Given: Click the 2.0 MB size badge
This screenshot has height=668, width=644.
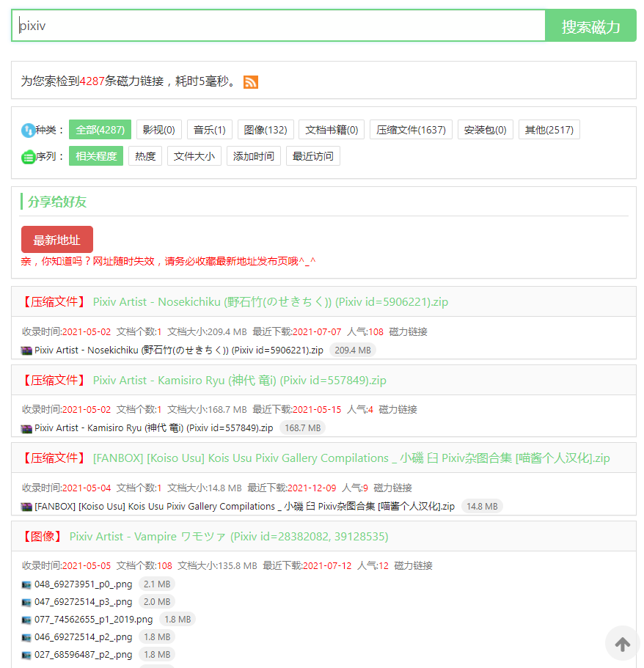Looking at the screenshot, I should pos(157,601).
